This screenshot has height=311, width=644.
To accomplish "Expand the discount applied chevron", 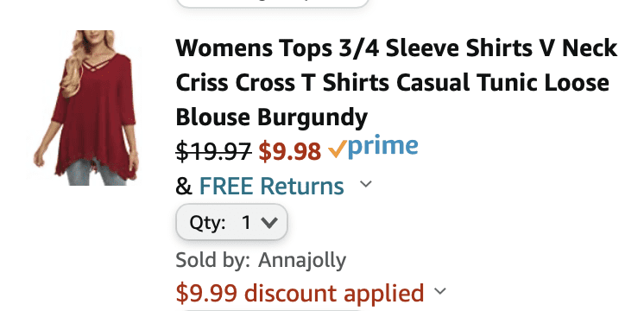I will click(x=440, y=291).
